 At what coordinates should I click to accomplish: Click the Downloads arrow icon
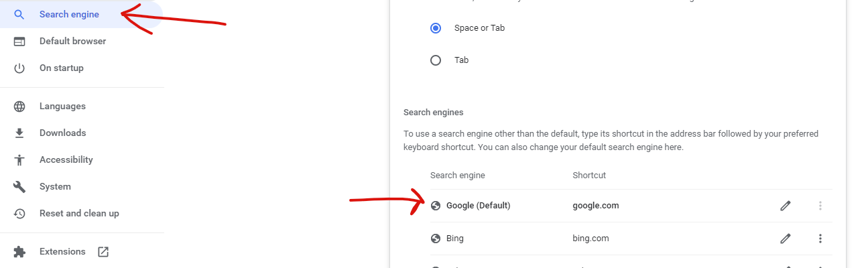[x=19, y=133]
